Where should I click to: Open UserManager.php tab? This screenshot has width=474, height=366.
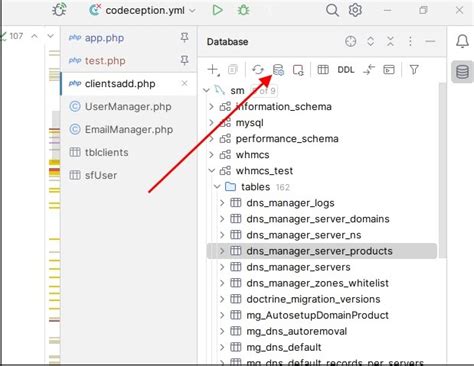click(x=128, y=107)
